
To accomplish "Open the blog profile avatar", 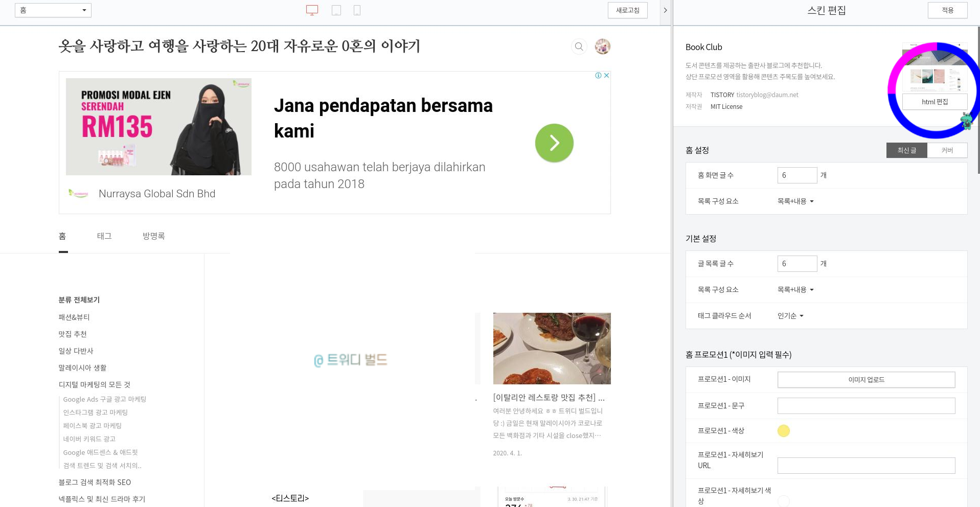I will pyautogui.click(x=603, y=47).
